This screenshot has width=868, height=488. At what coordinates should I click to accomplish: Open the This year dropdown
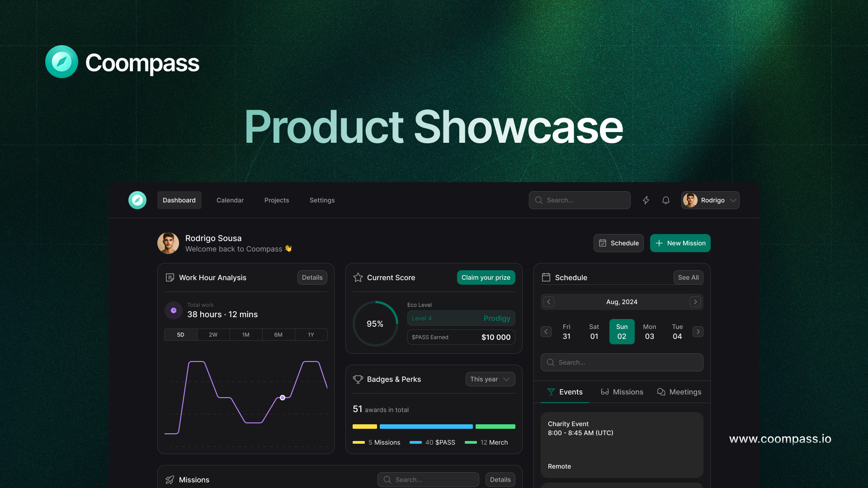[491, 379]
